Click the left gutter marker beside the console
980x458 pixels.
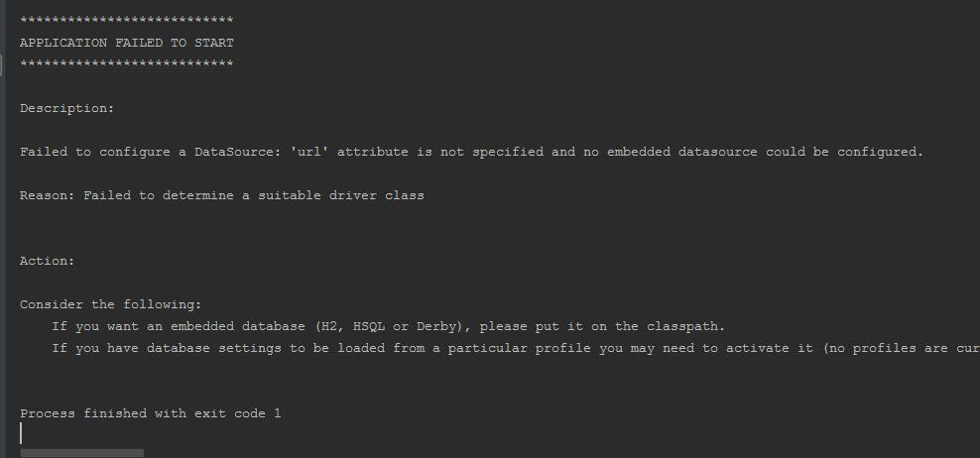tap(1, 65)
